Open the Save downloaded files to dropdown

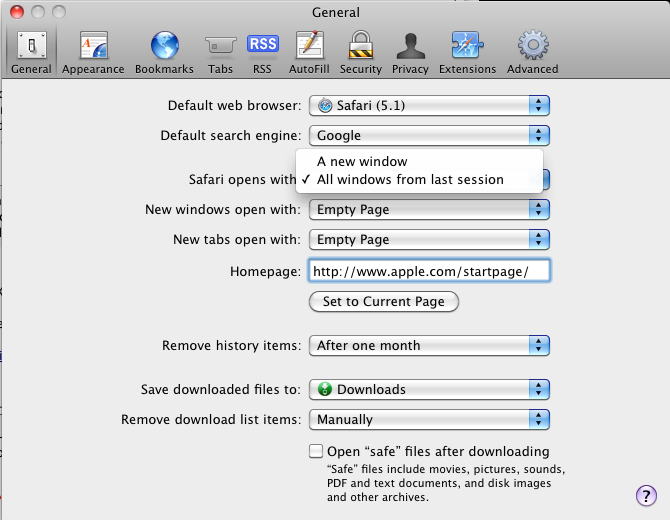(x=429, y=389)
